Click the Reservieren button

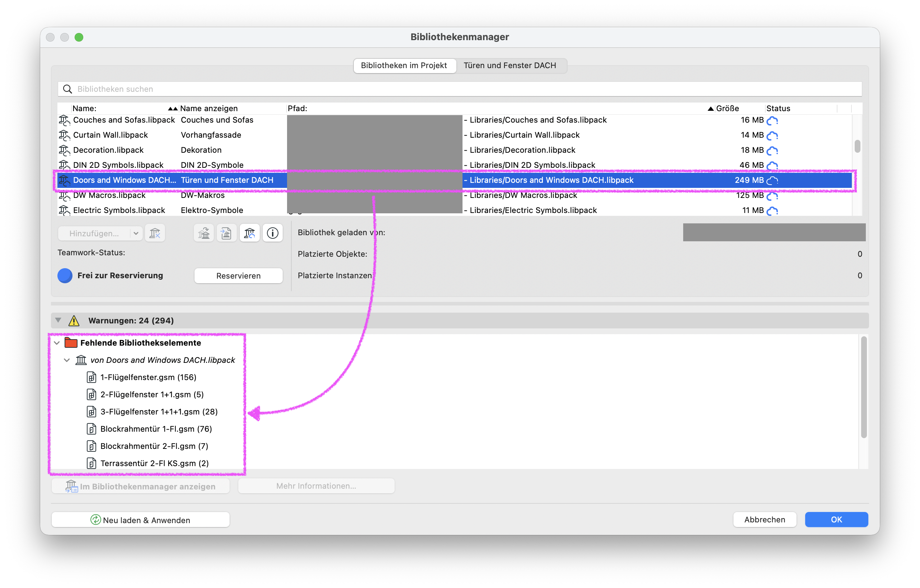[x=238, y=276]
